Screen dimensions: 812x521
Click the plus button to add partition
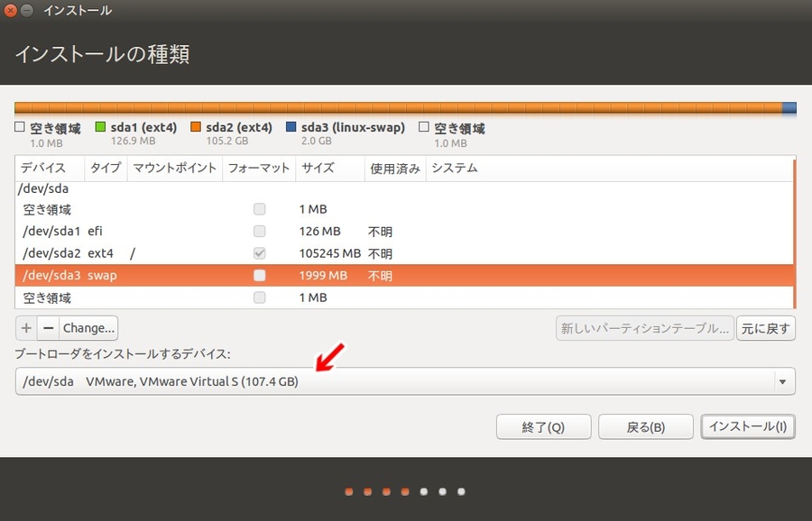[26, 328]
